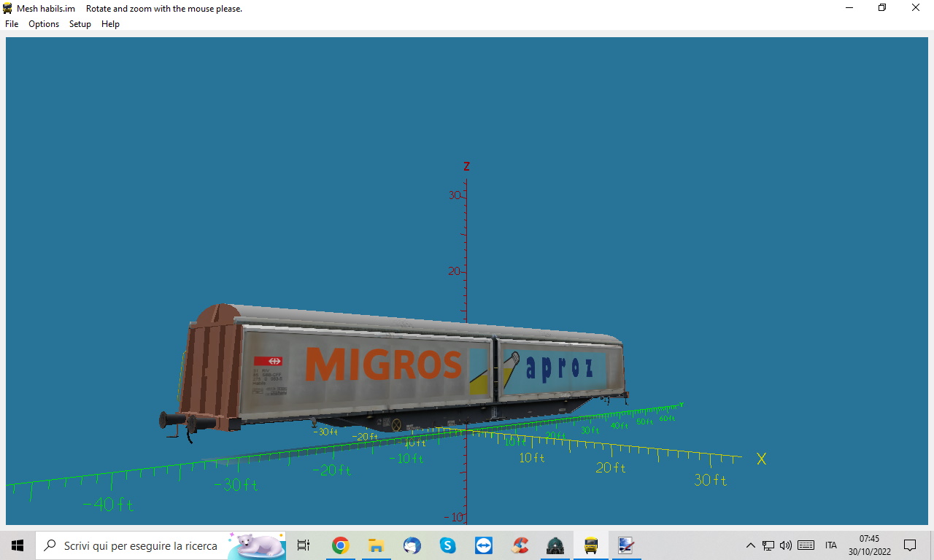
Task: Click the red Z axis label
Action: (466, 166)
